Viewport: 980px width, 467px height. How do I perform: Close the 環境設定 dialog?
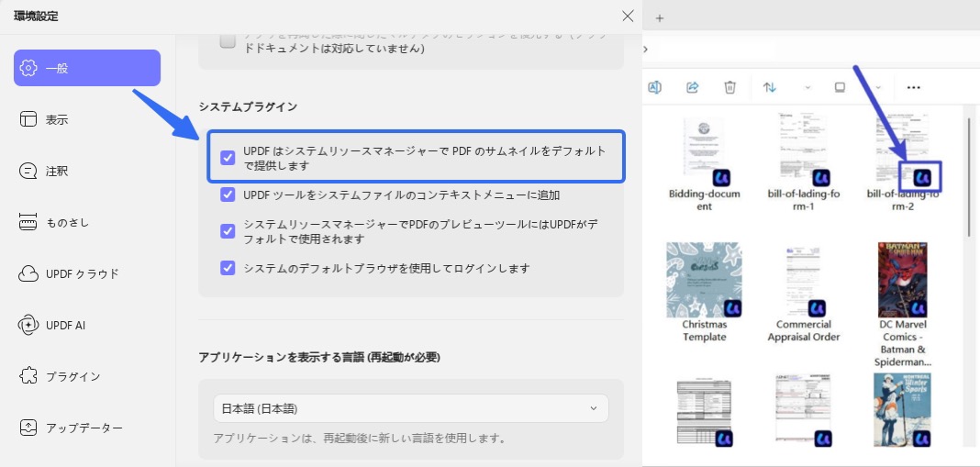628,17
